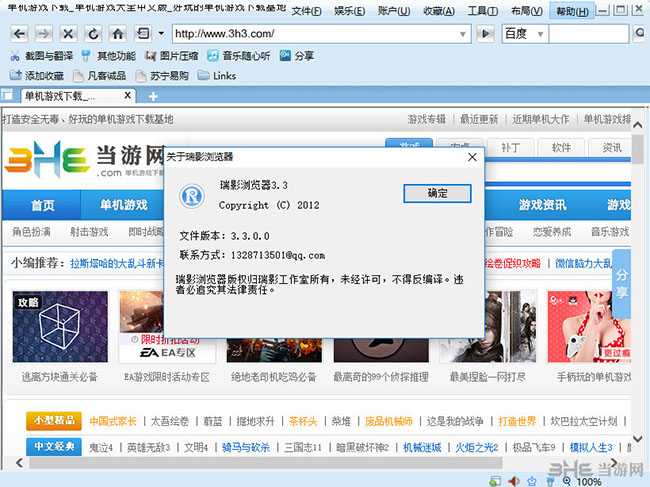Toggle the red sound mute icon

tap(514, 481)
